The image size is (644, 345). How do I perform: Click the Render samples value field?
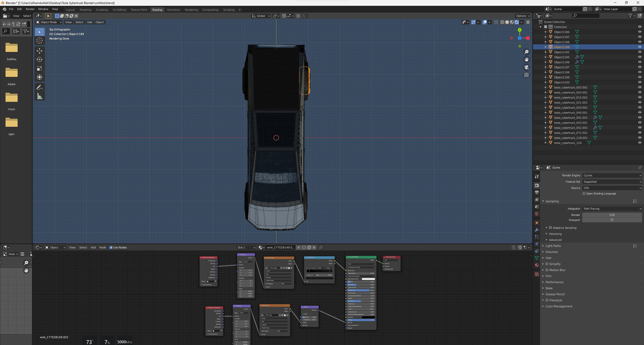[612, 215]
